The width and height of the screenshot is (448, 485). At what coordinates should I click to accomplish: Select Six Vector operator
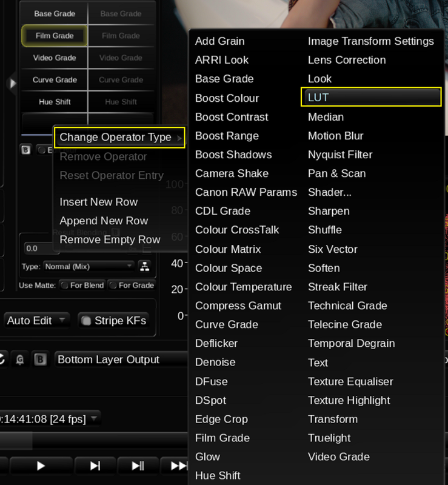[x=333, y=249]
